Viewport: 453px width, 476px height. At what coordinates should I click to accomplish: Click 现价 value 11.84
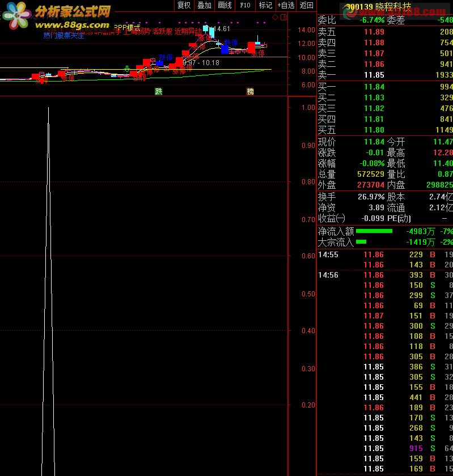[x=374, y=142]
